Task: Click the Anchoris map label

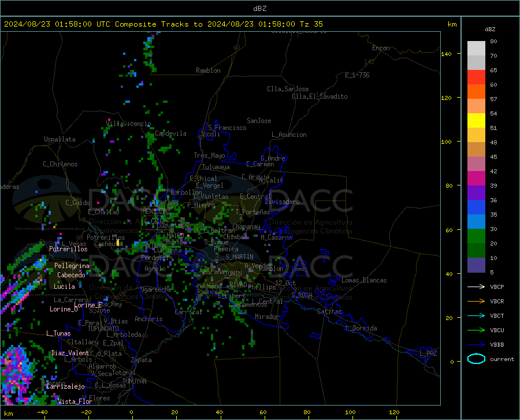Action: pos(148,319)
